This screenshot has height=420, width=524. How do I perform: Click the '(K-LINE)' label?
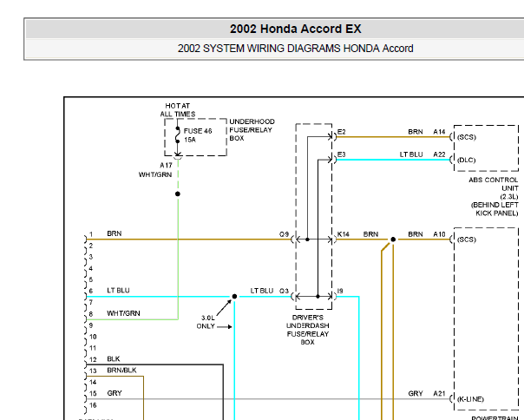click(x=470, y=399)
